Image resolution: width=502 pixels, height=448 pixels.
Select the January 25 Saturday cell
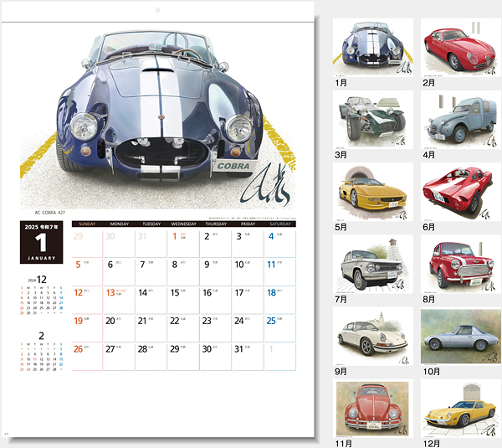280,329
